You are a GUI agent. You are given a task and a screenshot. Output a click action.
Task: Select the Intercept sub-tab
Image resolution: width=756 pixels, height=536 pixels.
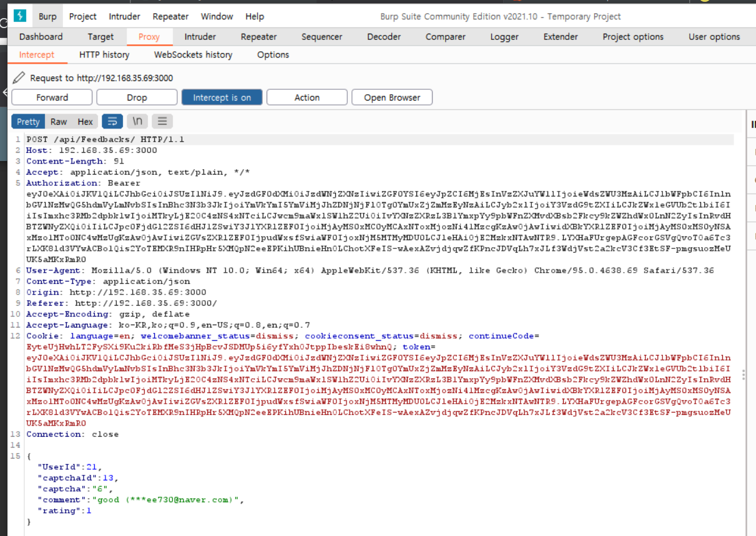(36, 55)
